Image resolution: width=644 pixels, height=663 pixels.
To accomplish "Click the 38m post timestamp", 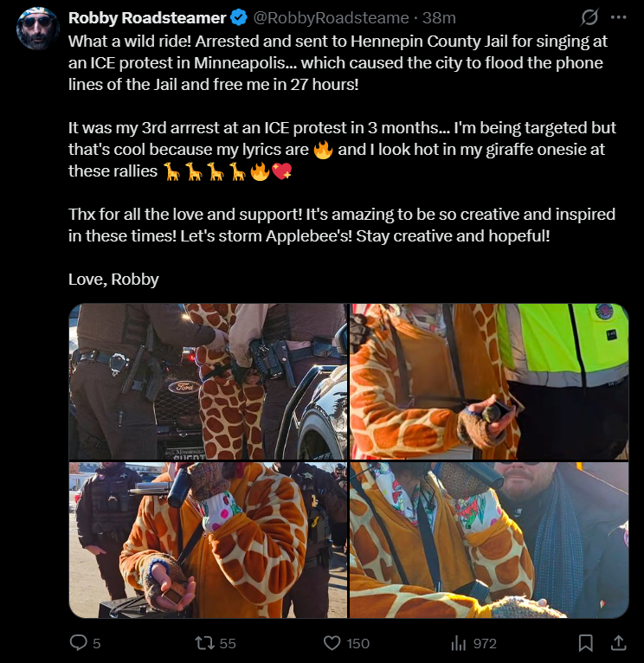I will [x=439, y=18].
